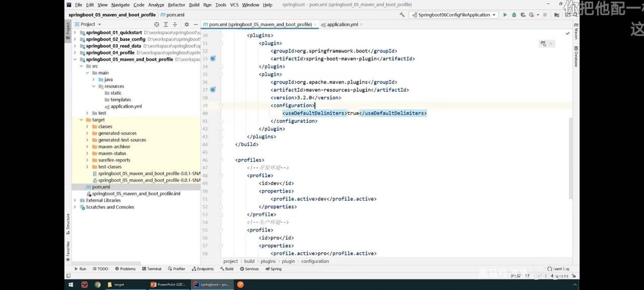Open the Database tool window on the right

coord(576,56)
